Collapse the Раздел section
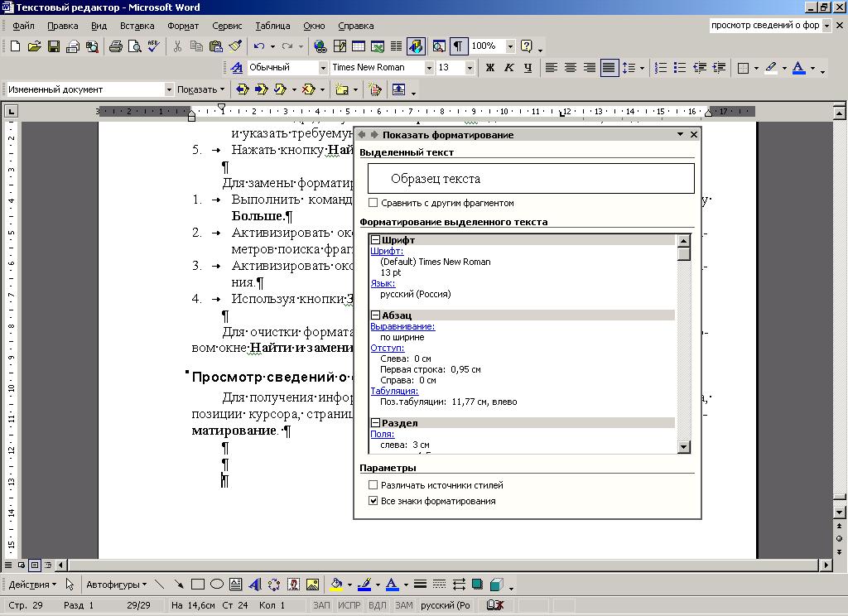This screenshot has width=848, height=616. point(375,423)
